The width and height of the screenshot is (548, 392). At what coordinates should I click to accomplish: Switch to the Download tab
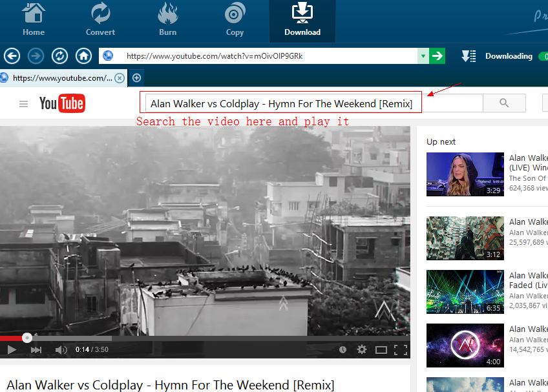(x=302, y=20)
